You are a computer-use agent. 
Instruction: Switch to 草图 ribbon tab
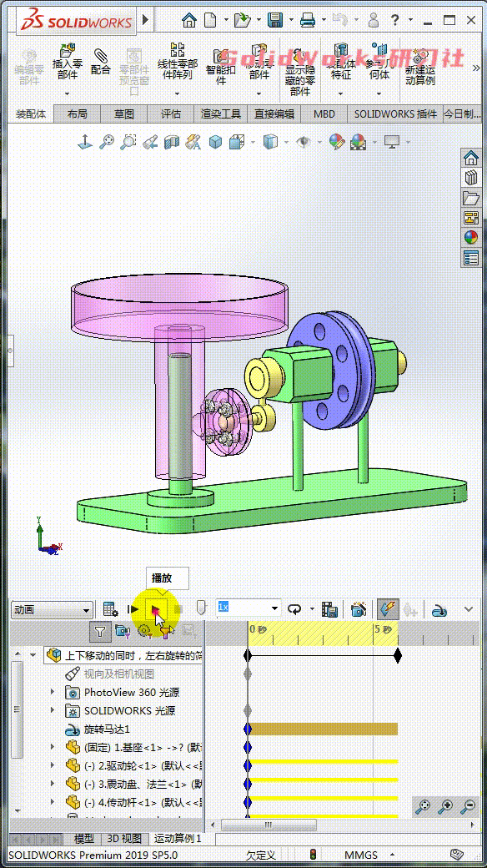pyautogui.click(x=124, y=114)
